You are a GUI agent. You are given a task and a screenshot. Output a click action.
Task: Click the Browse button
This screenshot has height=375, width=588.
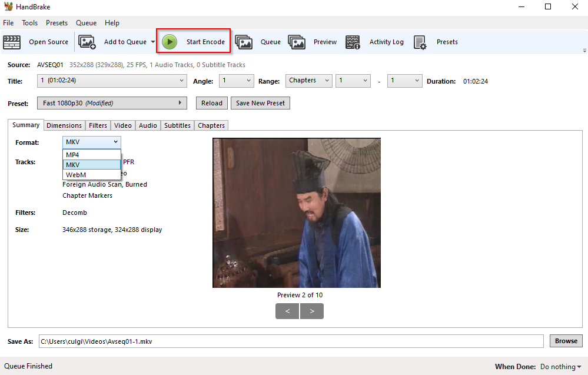tap(566, 341)
